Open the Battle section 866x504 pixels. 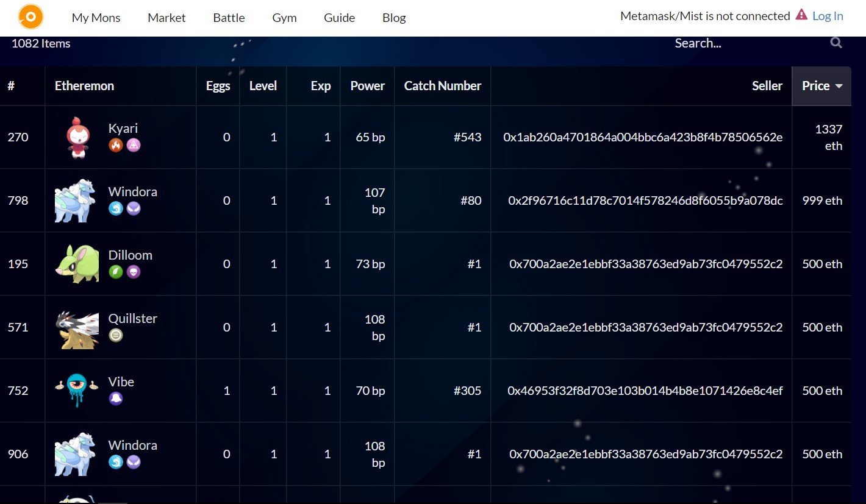[229, 18]
